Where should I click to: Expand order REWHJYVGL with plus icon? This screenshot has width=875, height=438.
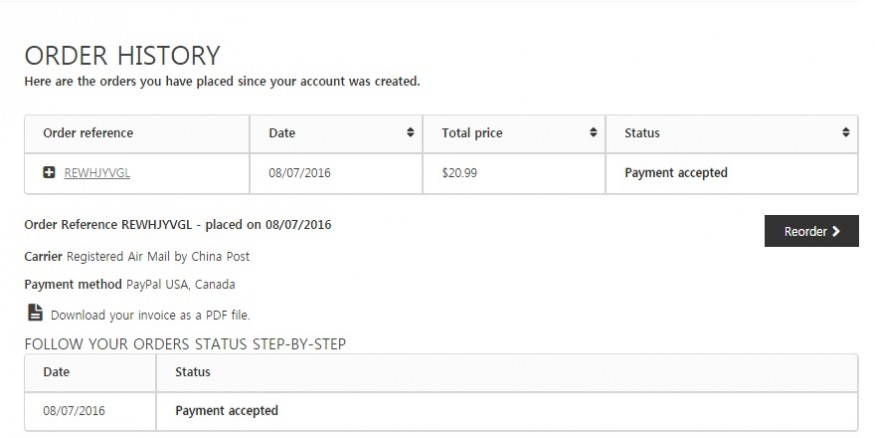click(x=49, y=172)
